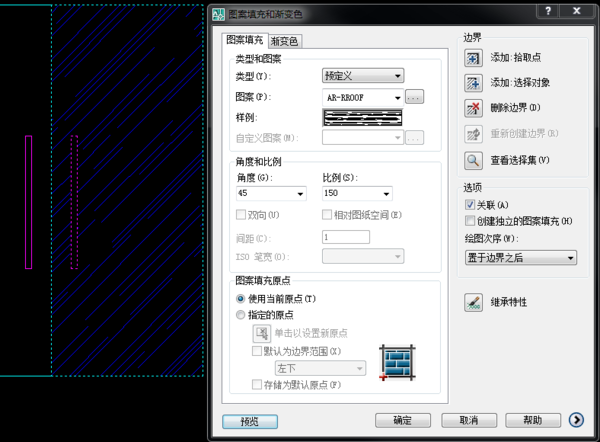Click the AR-RROOF pattern sample swatch
Viewport: 600px width, 442px height.
point(362,117)
